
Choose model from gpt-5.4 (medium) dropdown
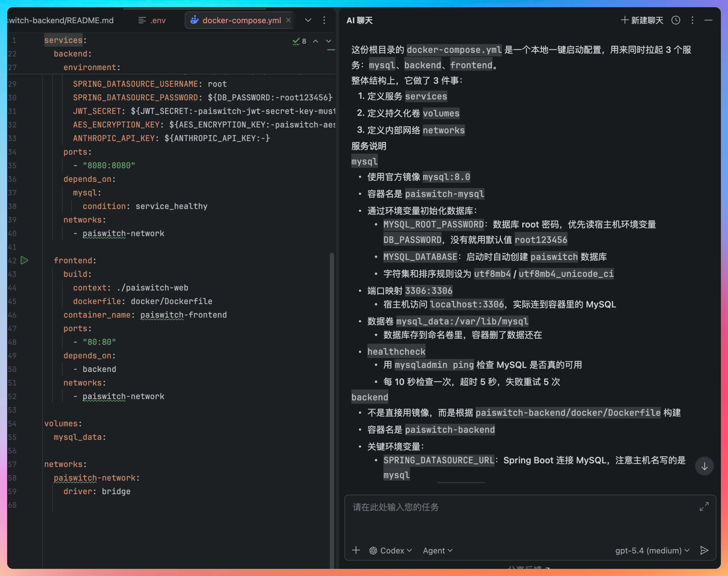(652, 550)
